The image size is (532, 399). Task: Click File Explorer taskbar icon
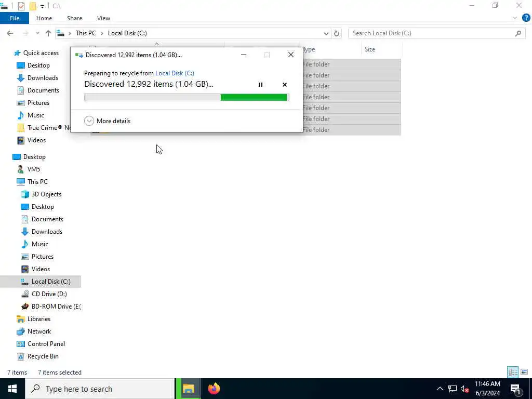[188, 389]
